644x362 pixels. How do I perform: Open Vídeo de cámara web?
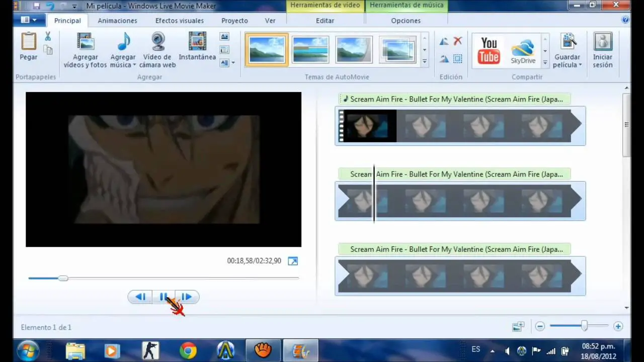(x=158, y=50)
